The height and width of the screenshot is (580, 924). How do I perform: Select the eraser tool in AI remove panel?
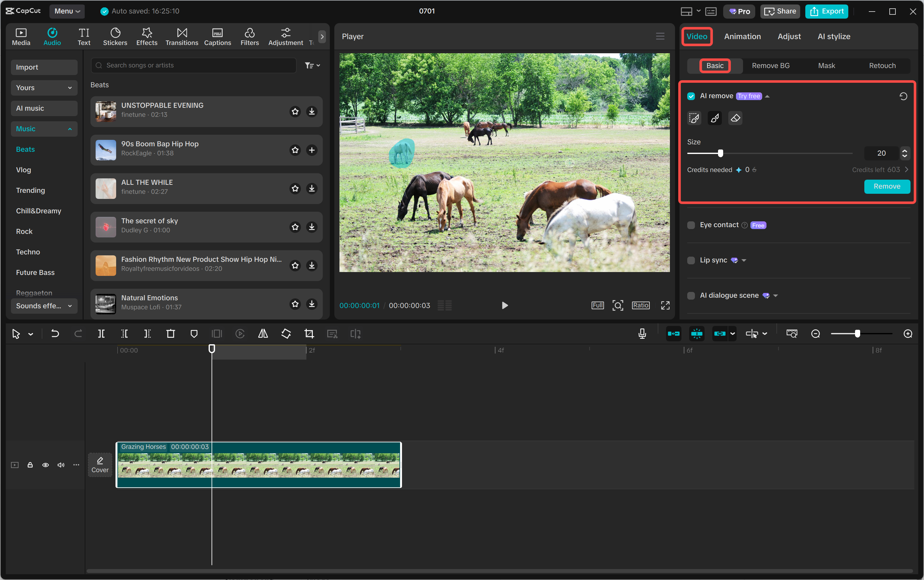click(734, 118)
